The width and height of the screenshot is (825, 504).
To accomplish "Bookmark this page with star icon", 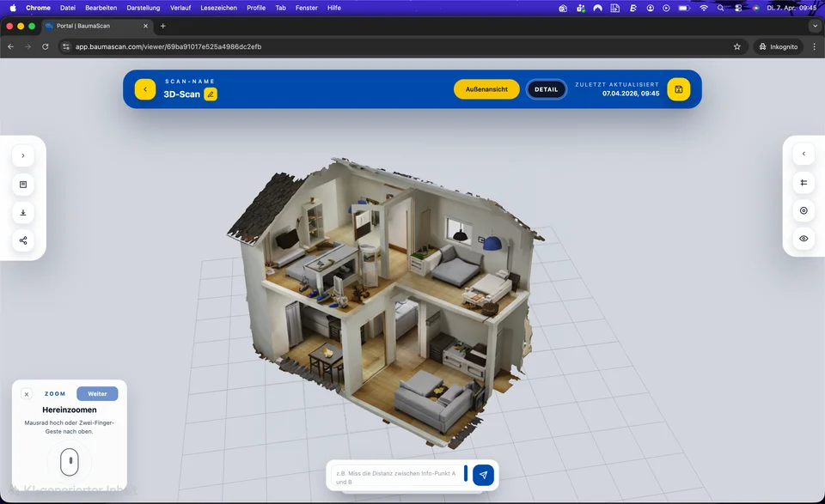I will point(737,46).
